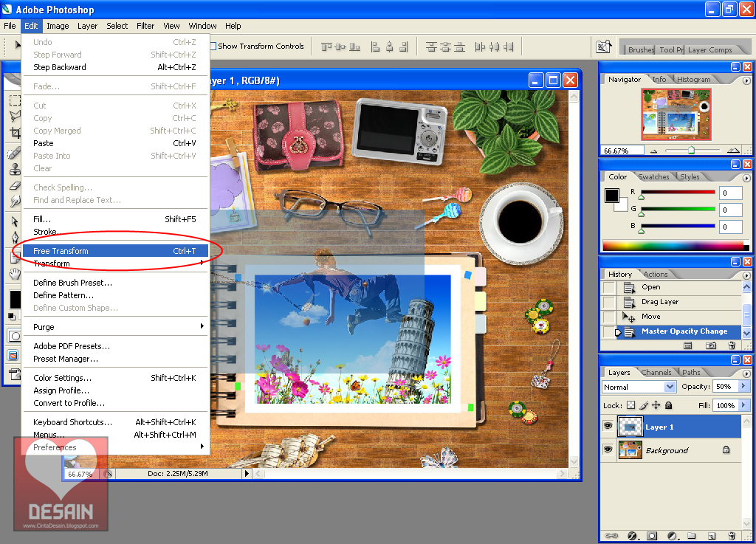Click Align Vertical Centers icon

point(340,47)
